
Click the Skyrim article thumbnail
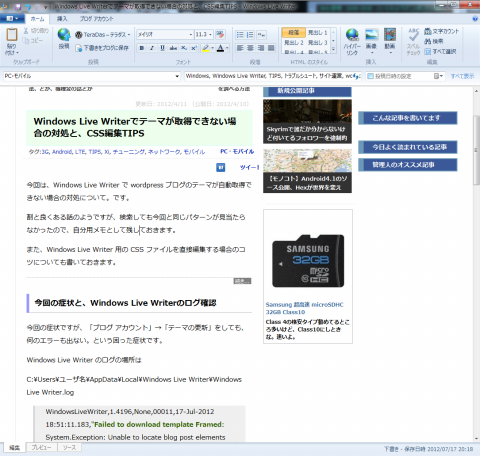(307, 121)
